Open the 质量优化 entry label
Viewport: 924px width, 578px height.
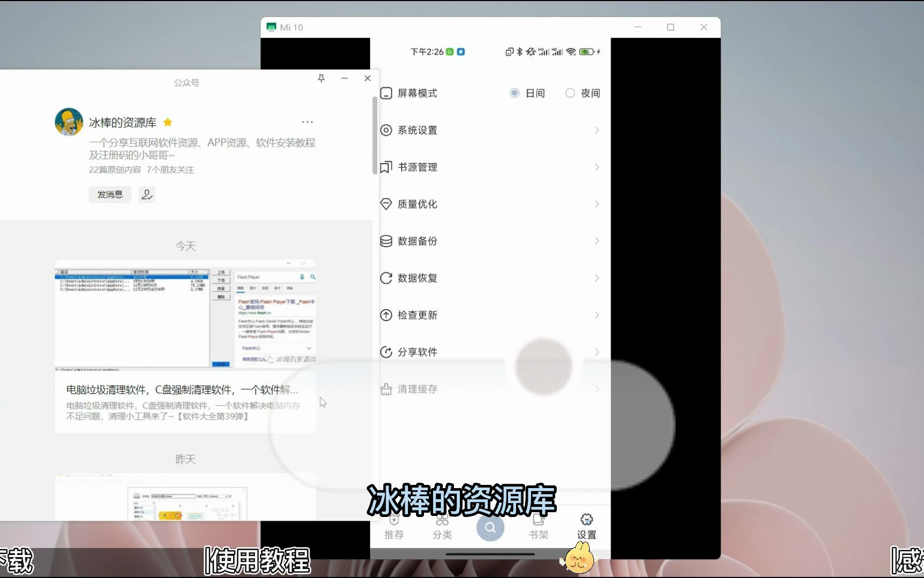[x=418, y=204]
